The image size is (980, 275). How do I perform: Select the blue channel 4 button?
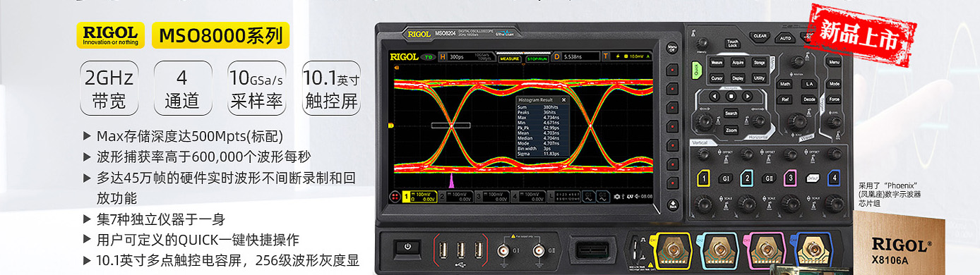coord(834,178)
